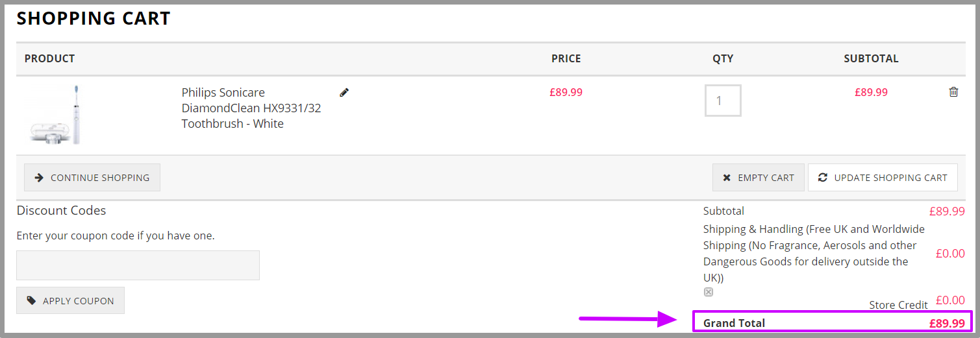Remove the toothbrush using the trash icon

pos(953,92)
